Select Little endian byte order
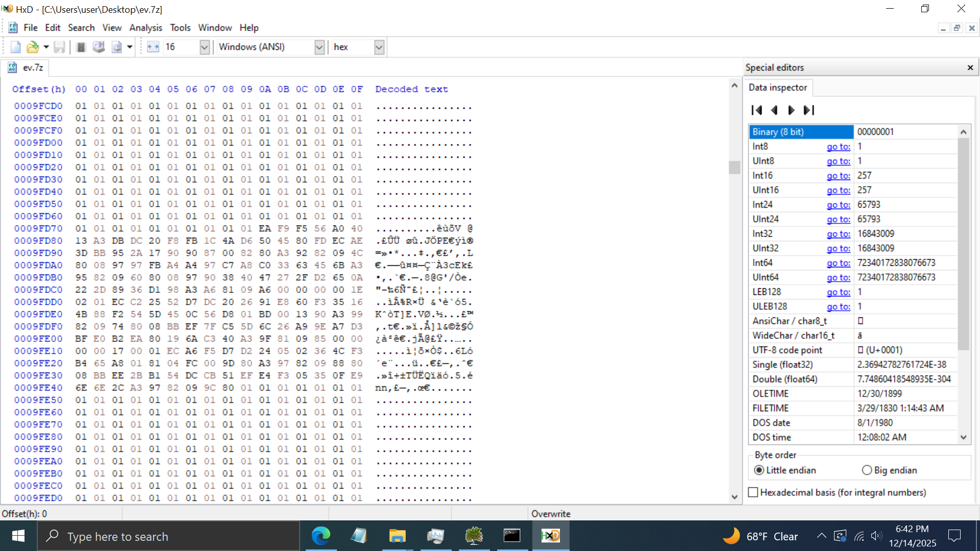Screen dimensions: 980x551 [x=759, y=470]
